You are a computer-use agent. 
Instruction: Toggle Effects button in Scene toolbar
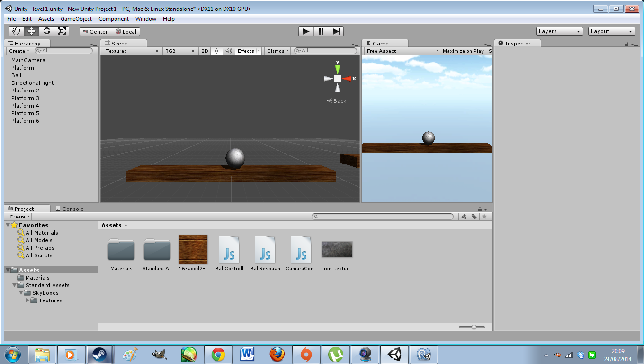click(x=246, y=51)
